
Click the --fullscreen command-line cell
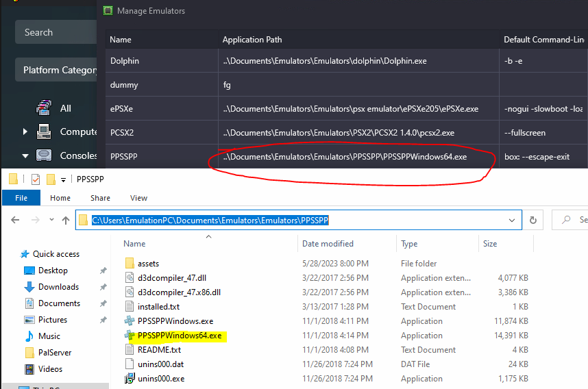(x=543, y=133)
